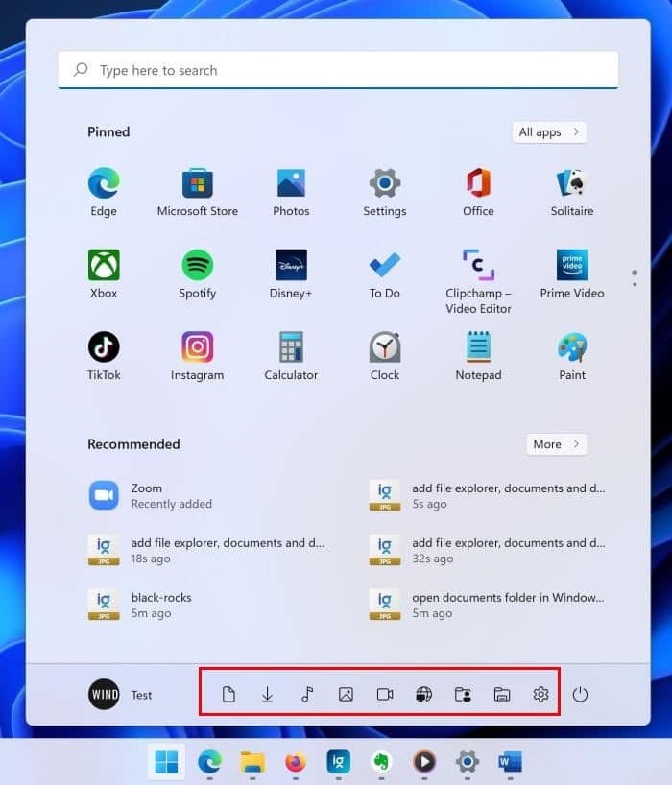Open the Test user account menu

(120, 695)
